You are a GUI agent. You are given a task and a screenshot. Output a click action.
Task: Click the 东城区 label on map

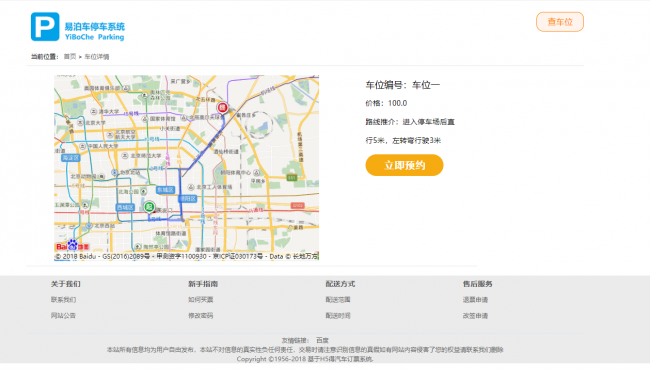pos(165,190)
